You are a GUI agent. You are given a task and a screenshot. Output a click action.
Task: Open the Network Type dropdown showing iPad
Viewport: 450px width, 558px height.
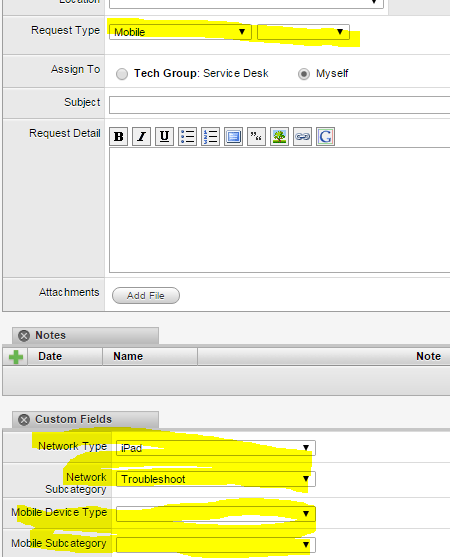[x=216, y=448]
